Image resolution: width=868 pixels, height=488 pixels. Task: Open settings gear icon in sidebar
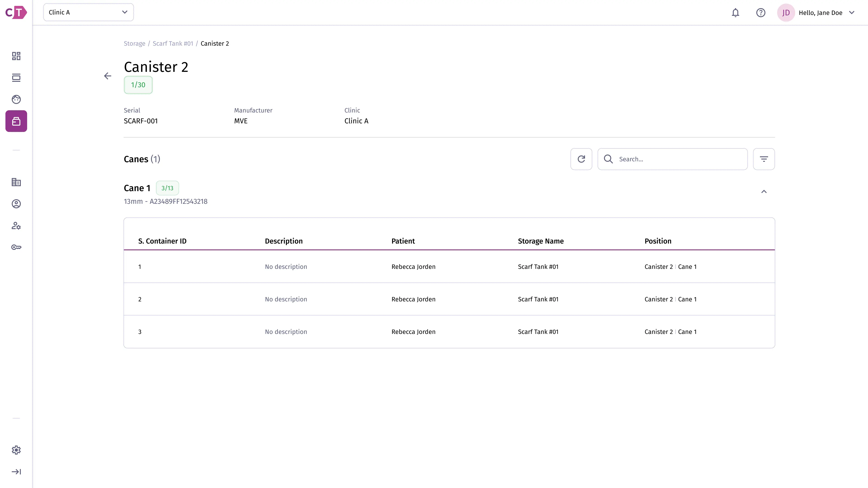(x=16, y=450)
